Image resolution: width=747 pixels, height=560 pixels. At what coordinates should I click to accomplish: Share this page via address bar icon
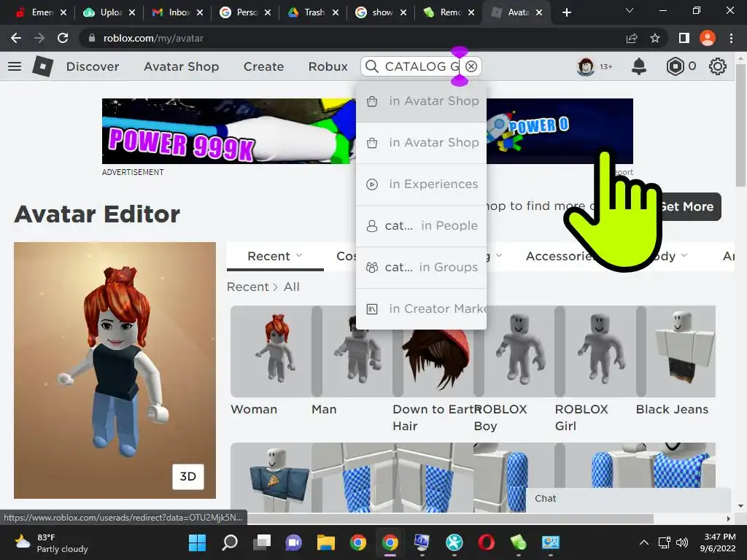pos(632,38)
